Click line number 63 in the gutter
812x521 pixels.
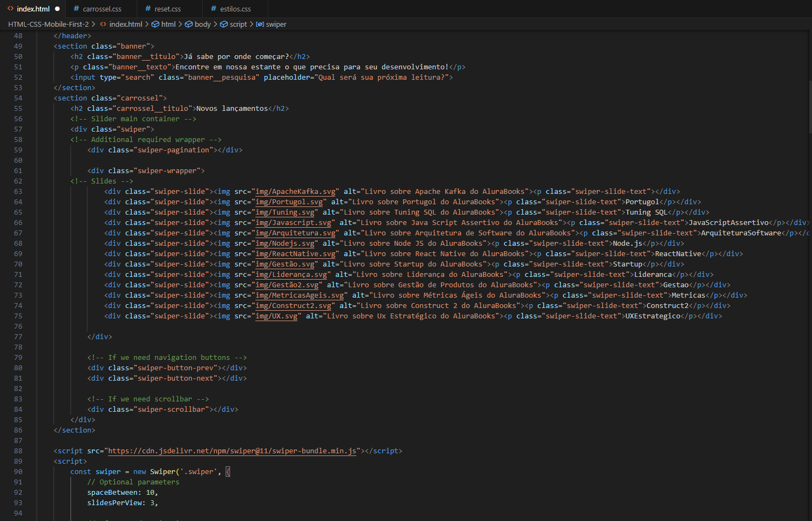click(18, 192)
